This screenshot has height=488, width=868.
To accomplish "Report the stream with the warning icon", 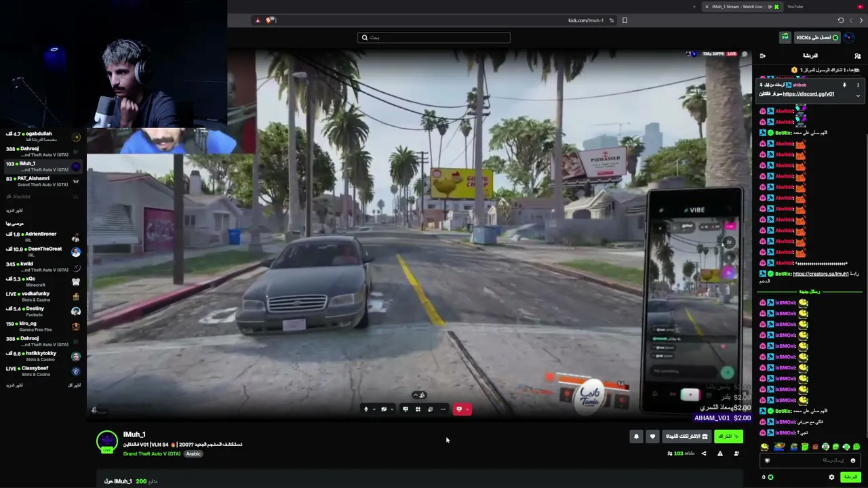I will click(x=719, y=453).
